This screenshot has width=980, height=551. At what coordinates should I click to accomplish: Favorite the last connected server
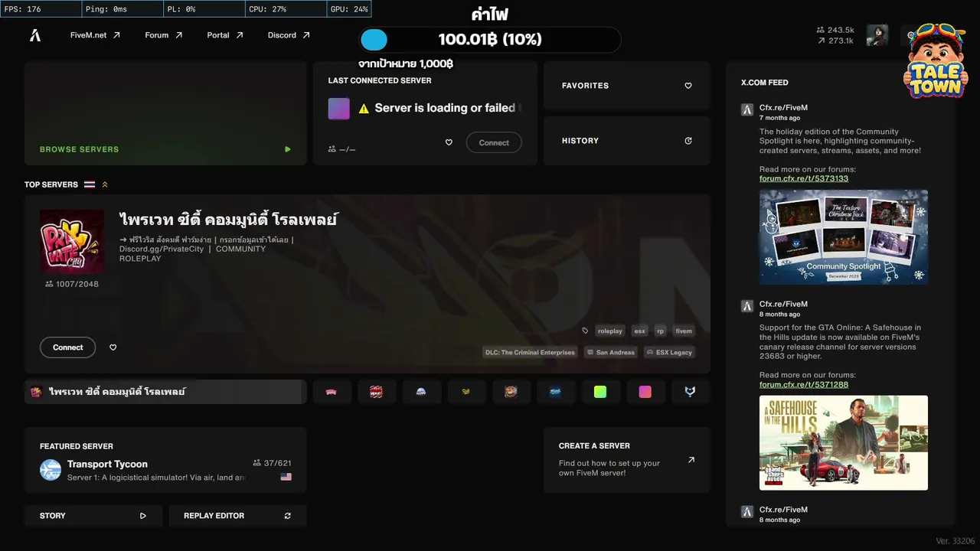(449, 142)
